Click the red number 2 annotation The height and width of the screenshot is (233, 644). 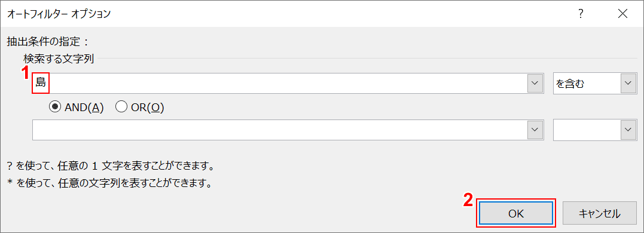click(x=468, y=200)
